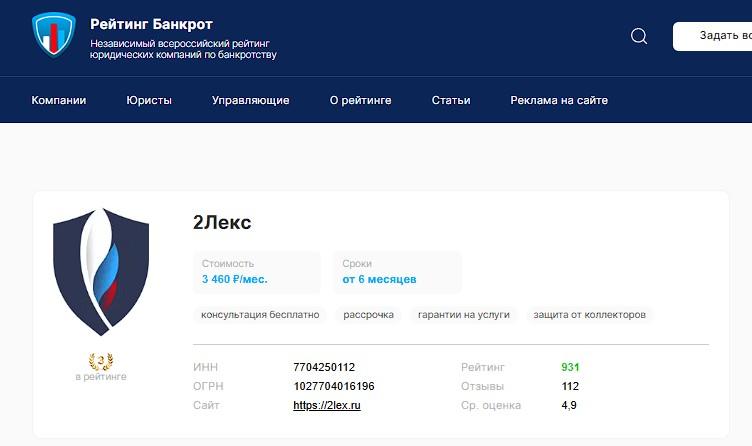752x446 pixels.
Task: Click the 2Лекс company title
Action: pyautogui.click(x=222, y=222)
